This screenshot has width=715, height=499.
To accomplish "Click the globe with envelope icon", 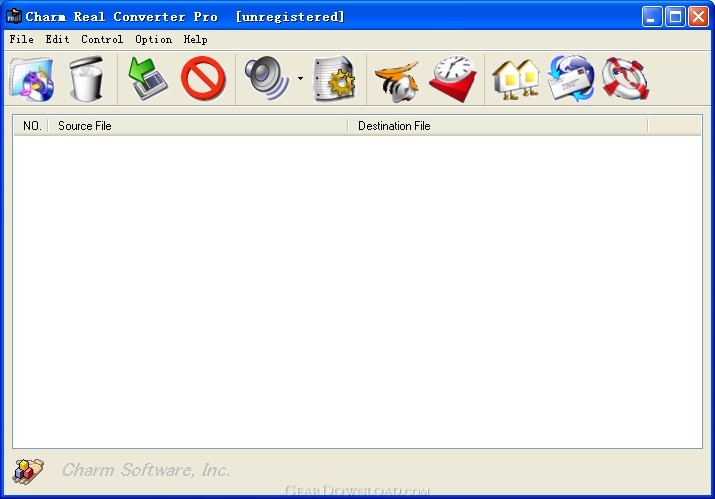I will click(571, 78).
